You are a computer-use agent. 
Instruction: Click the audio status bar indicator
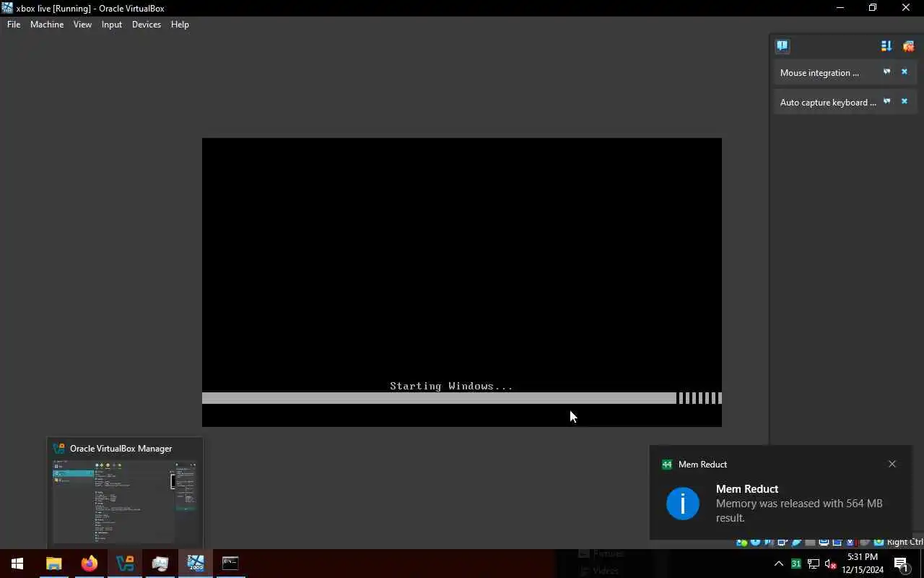(769, 543)
